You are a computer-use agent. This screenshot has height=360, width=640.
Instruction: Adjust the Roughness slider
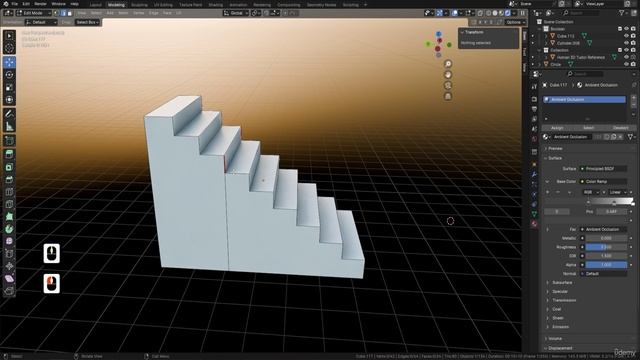606,247
